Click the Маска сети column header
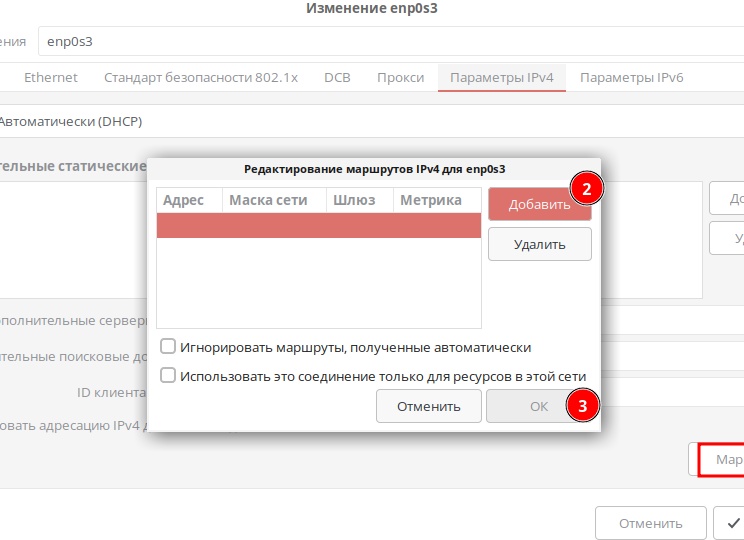This screenshot has width=744, height=540. (274, 200)
